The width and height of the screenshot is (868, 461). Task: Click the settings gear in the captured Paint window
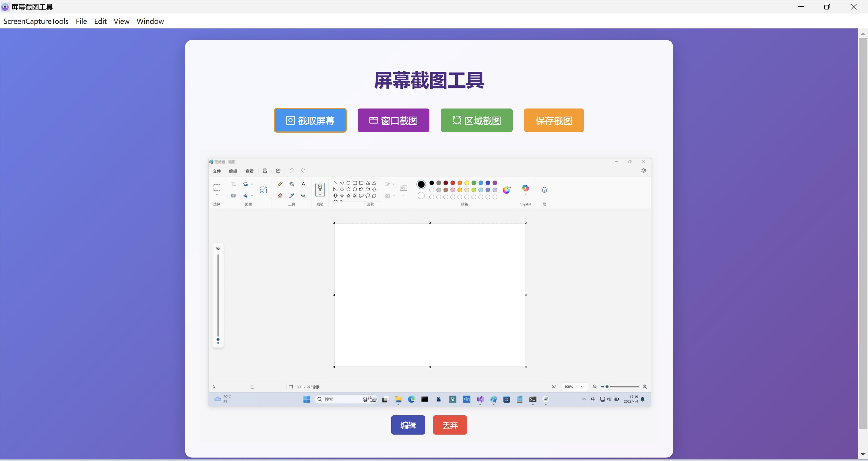(x=644, y=171)
